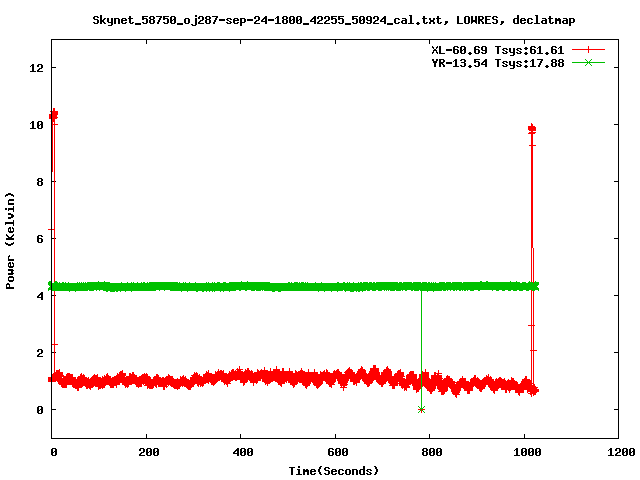Click y-axis tick label 10
The image size is (640, 480).
pyautogui.click(x=36, y=125)
